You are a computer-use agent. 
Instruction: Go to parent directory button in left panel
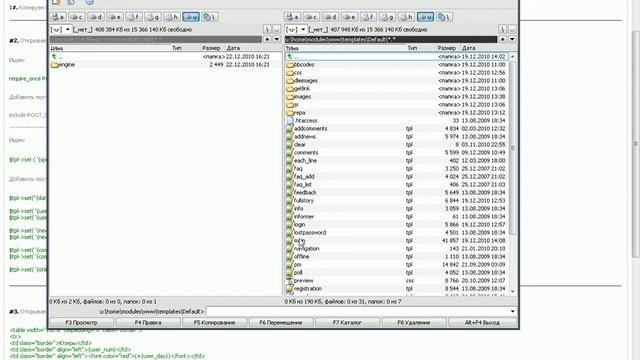(x=277, y=29)
